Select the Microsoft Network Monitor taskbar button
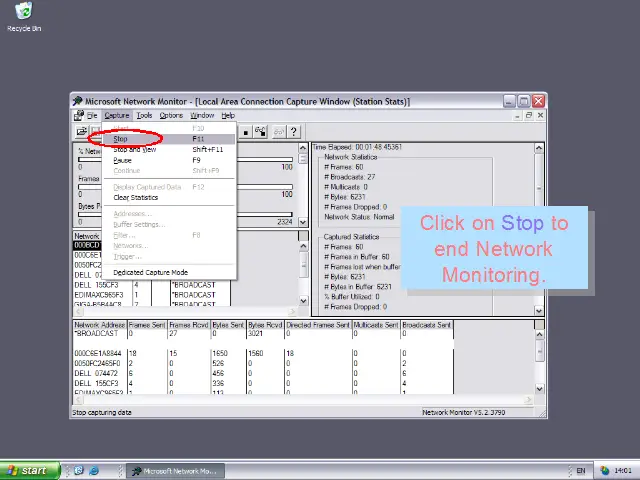The height and width of the screenshot is (480, 640). [176, 471]
